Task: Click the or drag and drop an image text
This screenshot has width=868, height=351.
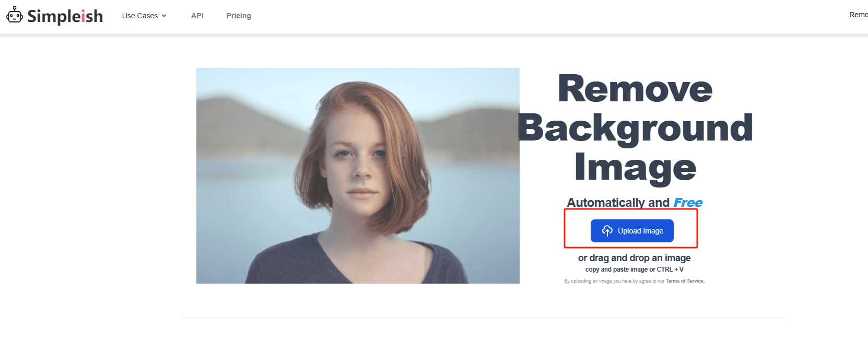Action: [x=635, y=258]
